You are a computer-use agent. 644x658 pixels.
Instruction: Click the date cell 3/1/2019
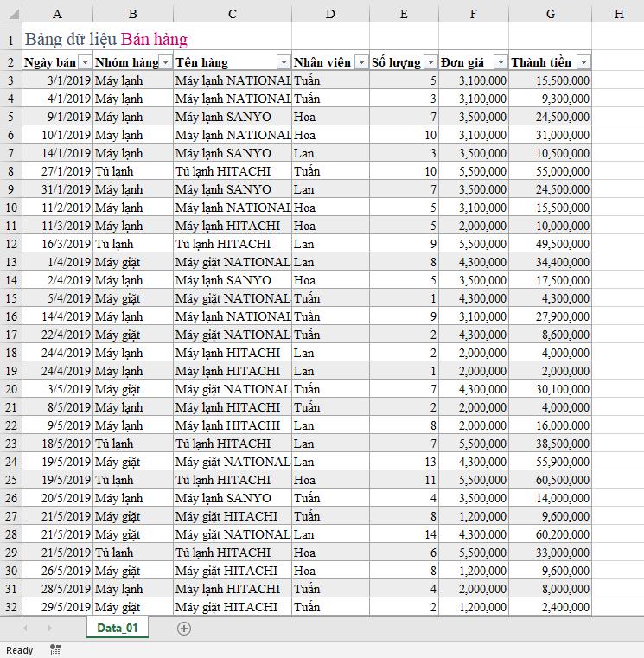pyautogui.click(x=57, y=80)
